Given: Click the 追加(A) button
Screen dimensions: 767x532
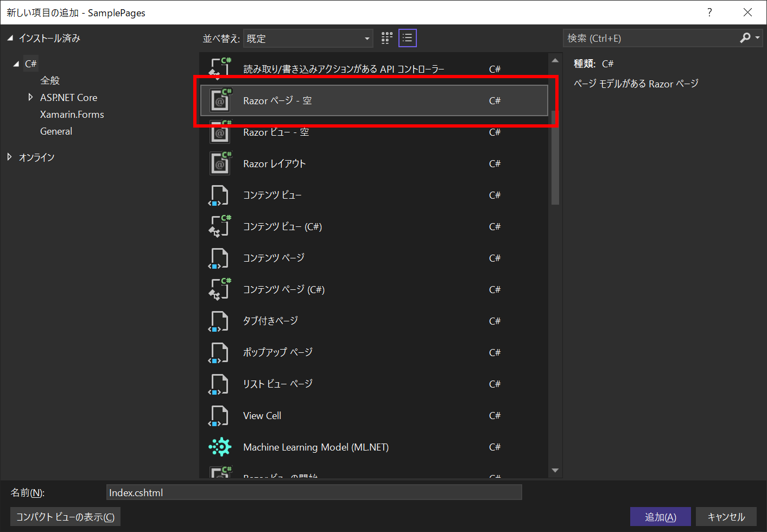Looking at the screenshot, I should [x=660, y=516].
